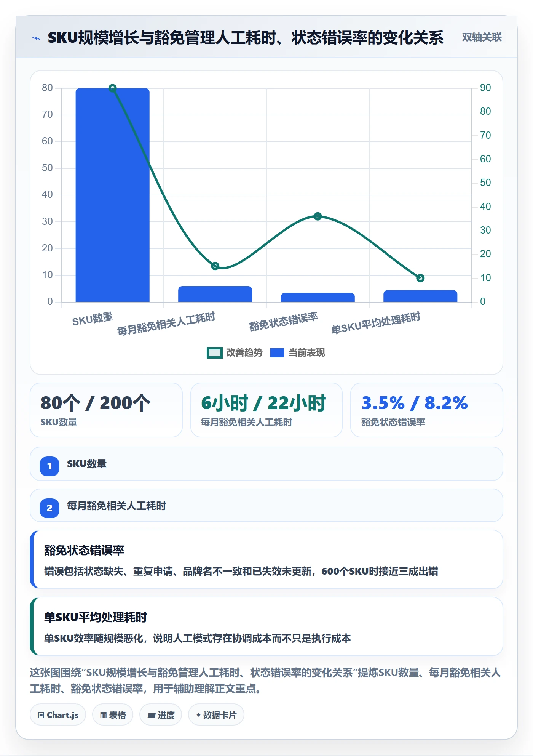Click the 单SKU平均处理耗时 bar in chart
This screenshot has width=533, height=756.
coord(420,296)
